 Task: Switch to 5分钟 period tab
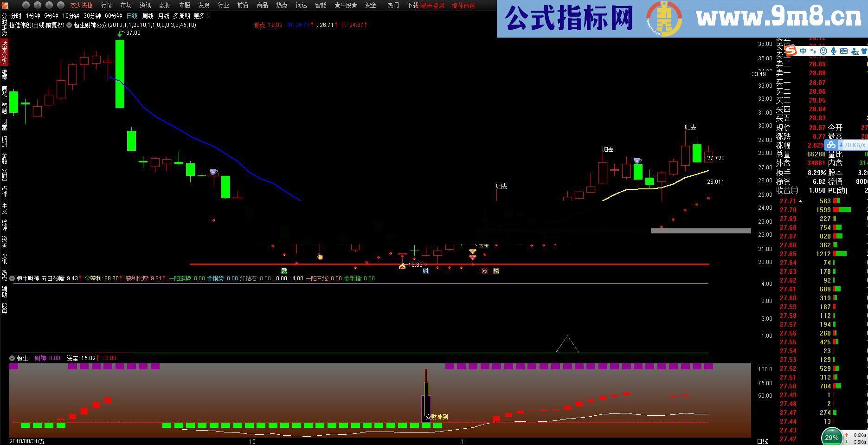[51, 16]
